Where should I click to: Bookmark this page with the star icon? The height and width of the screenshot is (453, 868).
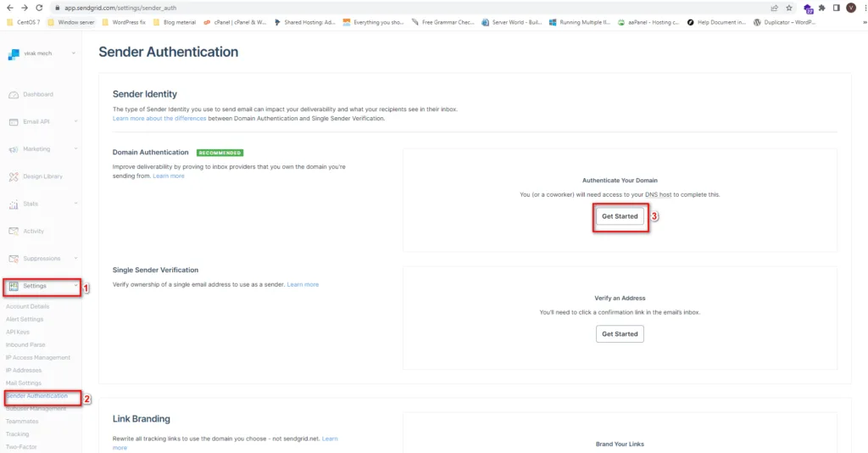pos(789,8)
